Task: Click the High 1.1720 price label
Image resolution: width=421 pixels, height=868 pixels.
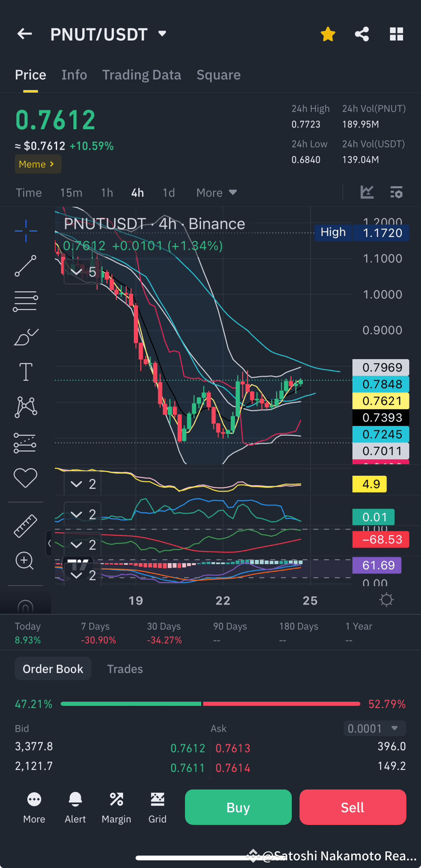Action: (362, 233)
